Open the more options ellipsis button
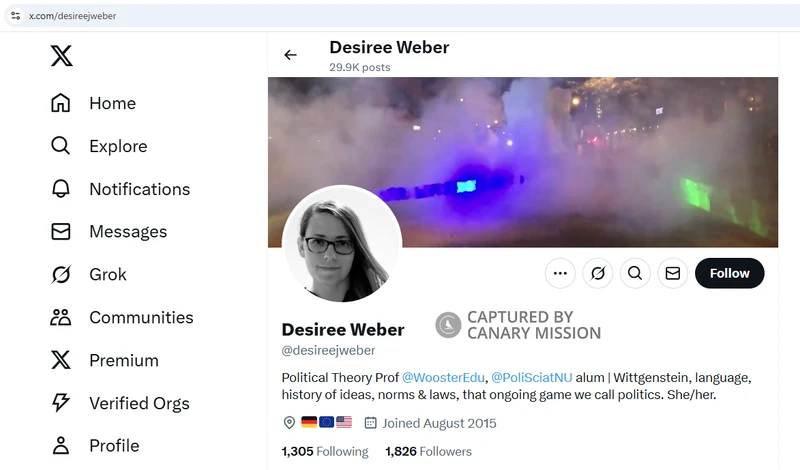The height and width of the screenshot is (470, 800). (x=560, y=274)
